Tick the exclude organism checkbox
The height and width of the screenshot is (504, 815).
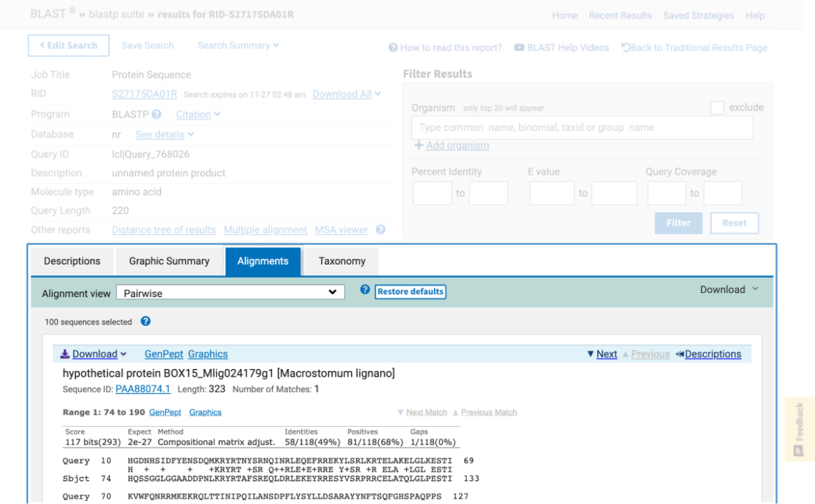click(x=717, y=108)
